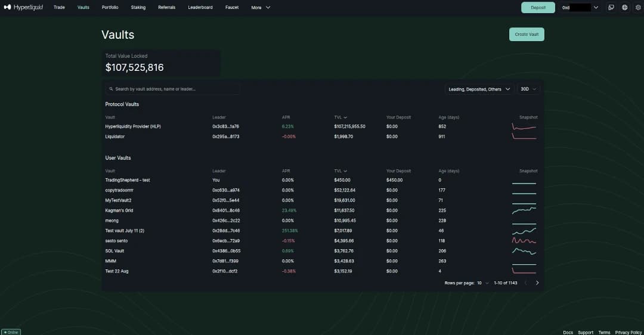
Task: Open the Leaderboard page
Action: coord(200,7)
